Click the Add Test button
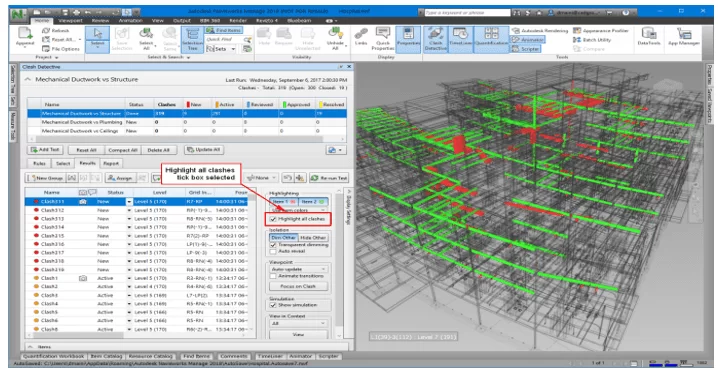 point(45,150)
